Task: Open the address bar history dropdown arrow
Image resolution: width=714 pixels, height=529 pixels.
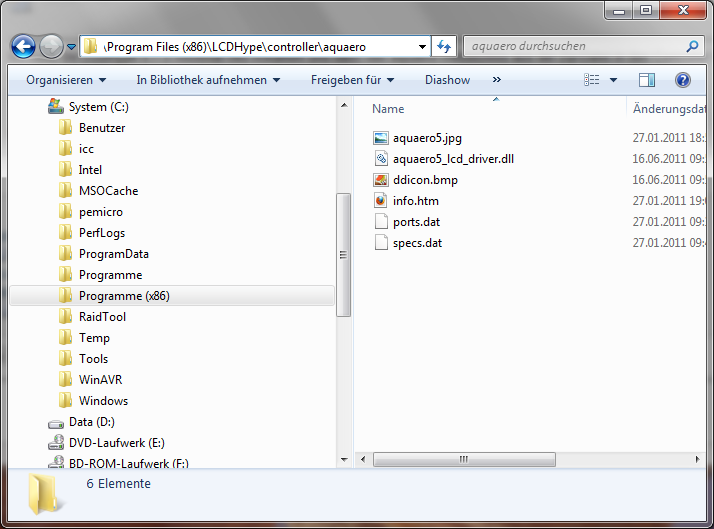Action: tap(421, 46)
